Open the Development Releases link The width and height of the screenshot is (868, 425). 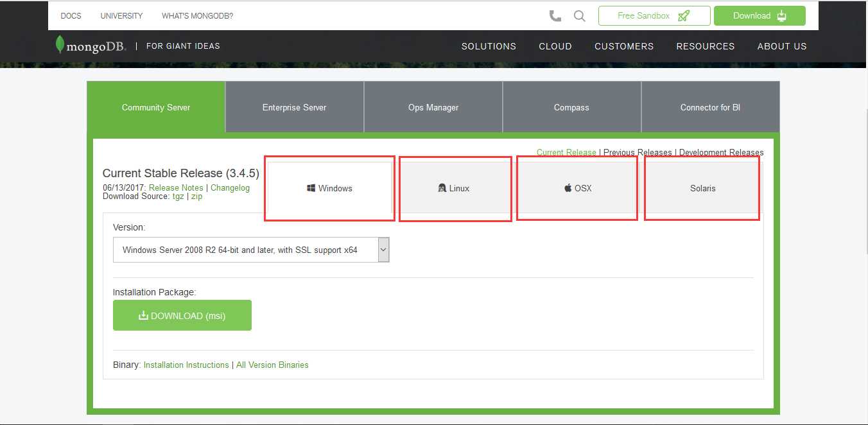[722, 153]
